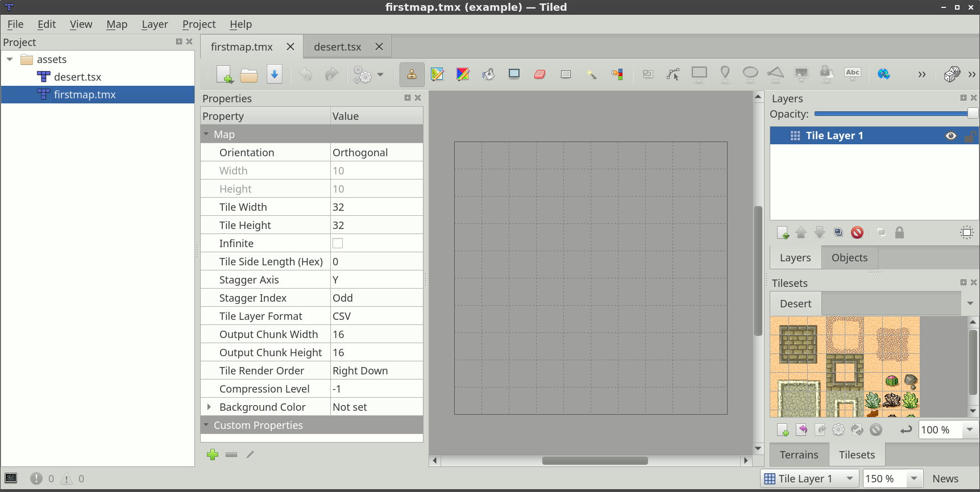The width and height of the screenshot is (980, 492).
Task: Select the World tool globe icon
Action: pyautogui.click(x=884, y=74)
